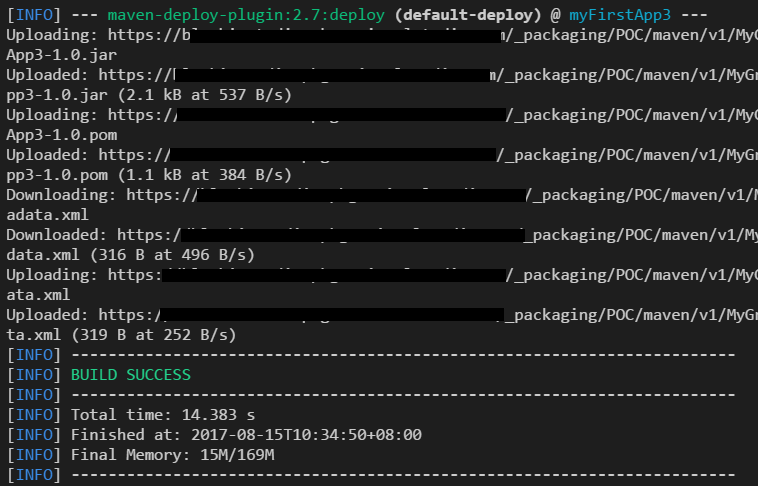Click the [INFO] tag beside Total time
The width and height of the screenshot is (758, 486).
33,414
